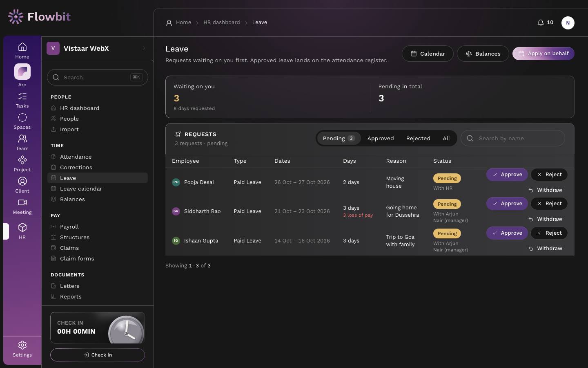
Task: Go to Tasks in the rail
Action: tap(22, 100)
